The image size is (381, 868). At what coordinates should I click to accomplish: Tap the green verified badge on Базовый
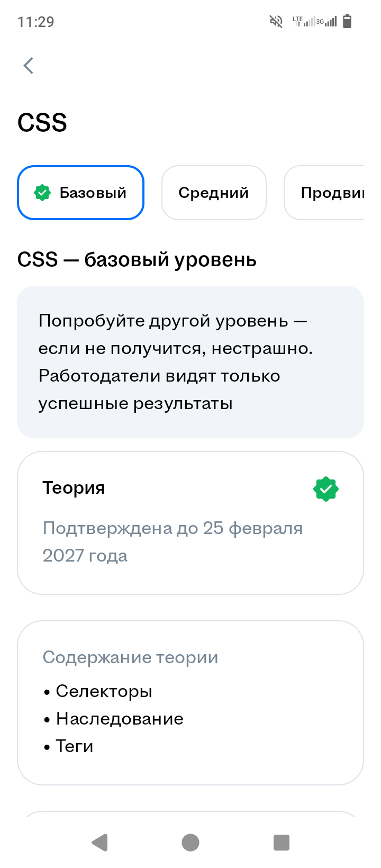(42, 193)
